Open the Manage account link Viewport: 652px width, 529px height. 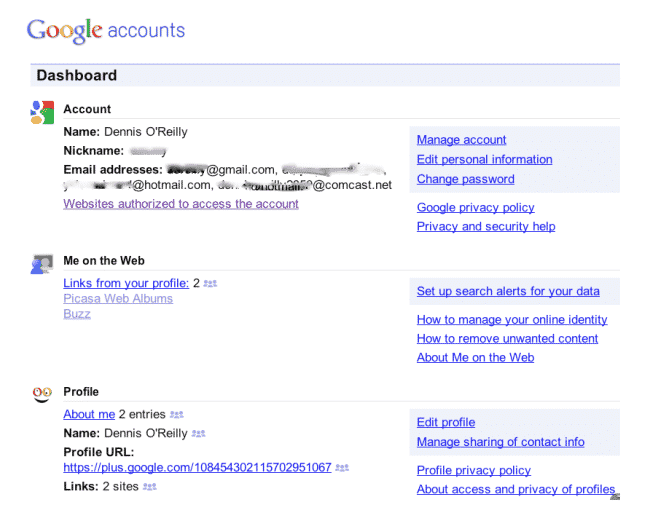click(461, 140)
